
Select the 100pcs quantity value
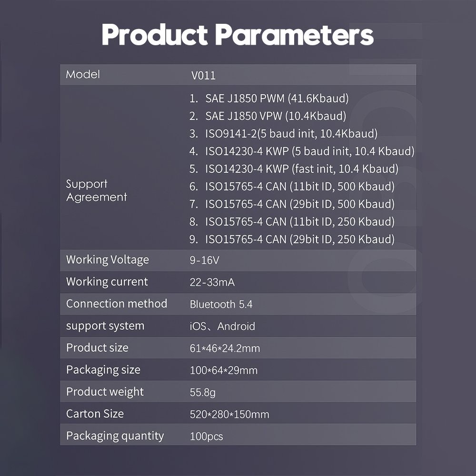[206, 436]
